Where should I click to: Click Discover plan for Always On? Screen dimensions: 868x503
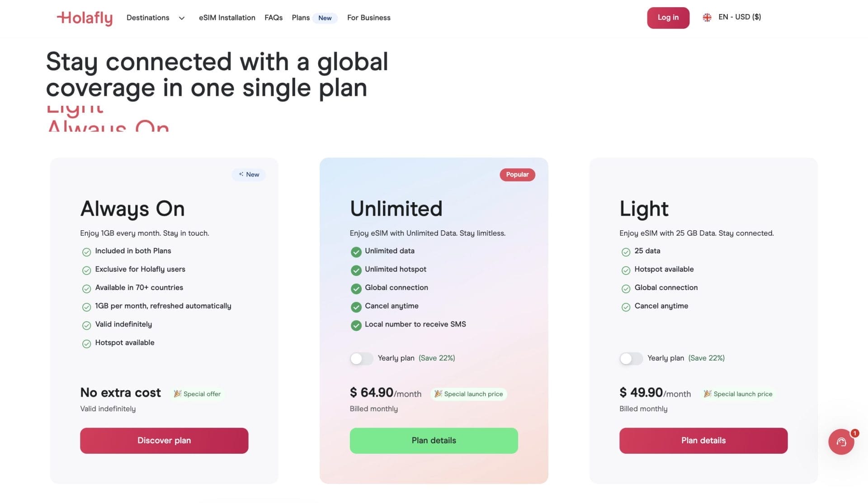164,441
